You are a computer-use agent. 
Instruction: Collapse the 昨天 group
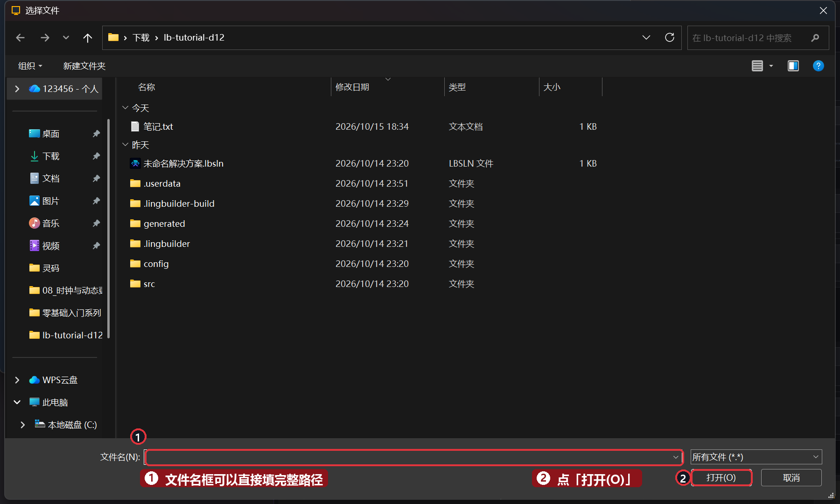click(125, 145)
